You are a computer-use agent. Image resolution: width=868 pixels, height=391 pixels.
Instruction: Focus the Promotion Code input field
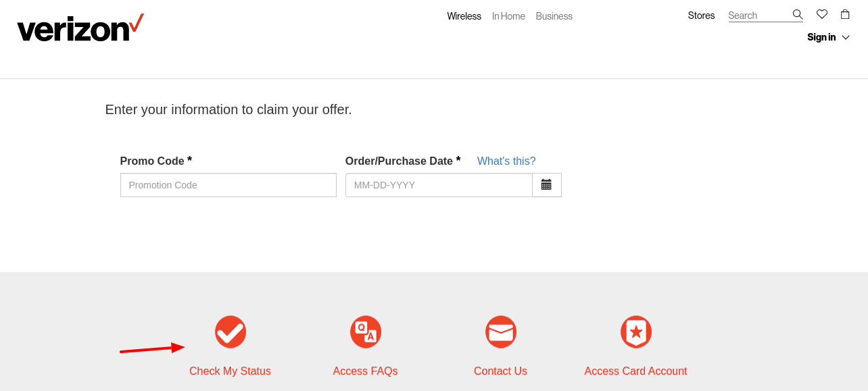[228, 184]
